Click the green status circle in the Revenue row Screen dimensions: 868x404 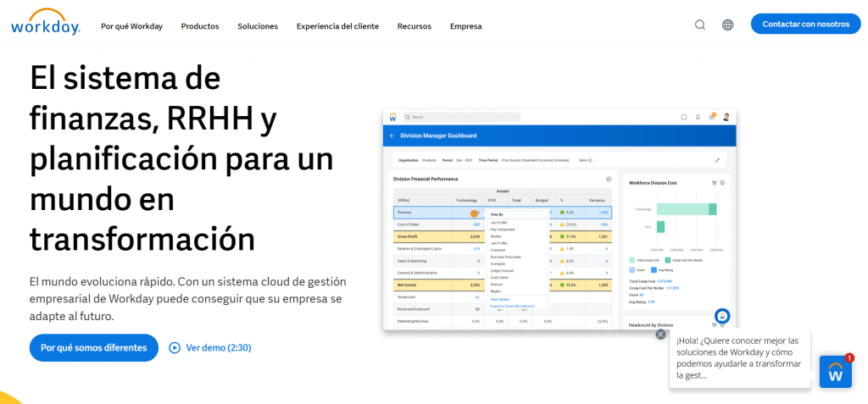562,213
